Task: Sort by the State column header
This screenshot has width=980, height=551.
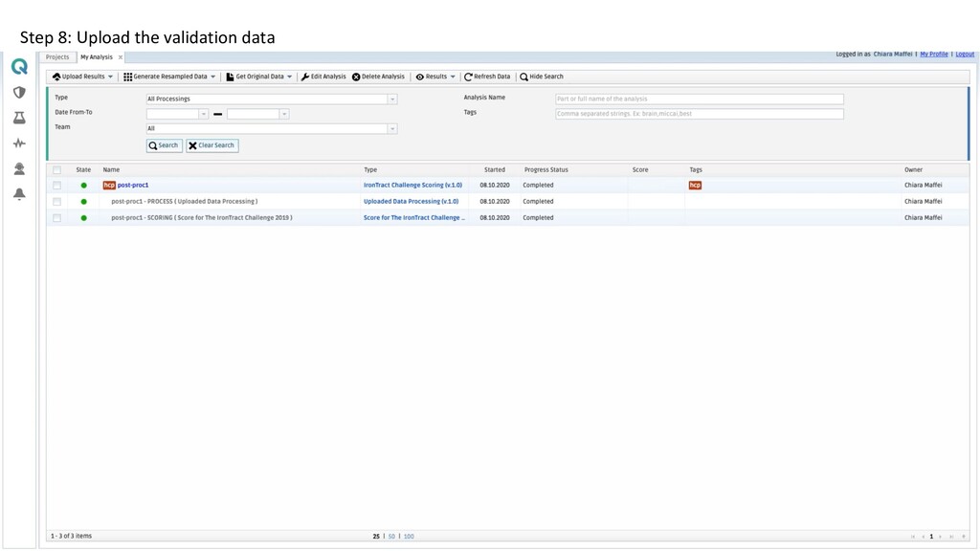Action: [x=83, y=170]
